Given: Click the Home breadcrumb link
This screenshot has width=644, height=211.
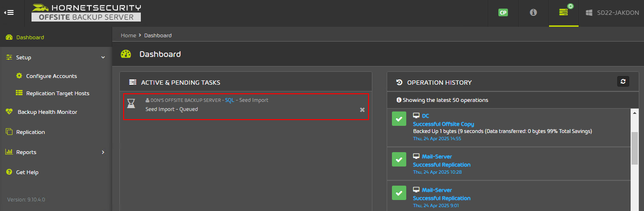Looking at the screenshot, I should click(128, 35).
